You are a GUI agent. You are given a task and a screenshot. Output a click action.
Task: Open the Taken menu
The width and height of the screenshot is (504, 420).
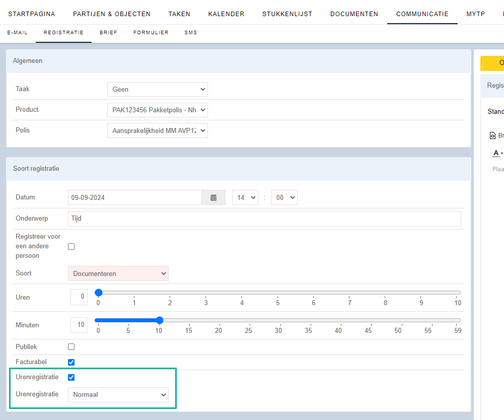click(179, 14)
